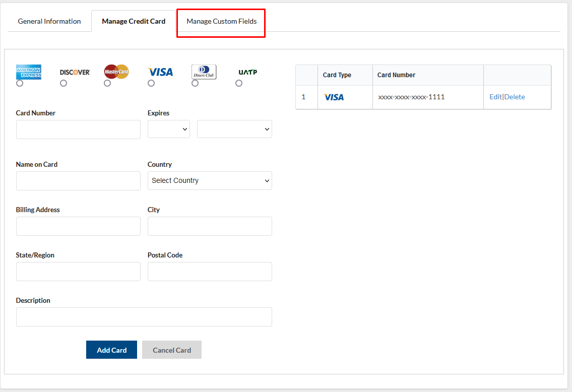Click the VISA logo above the form
Viewport: 572px width, 392px height.
pyautogui.click(x=160, y=72)
